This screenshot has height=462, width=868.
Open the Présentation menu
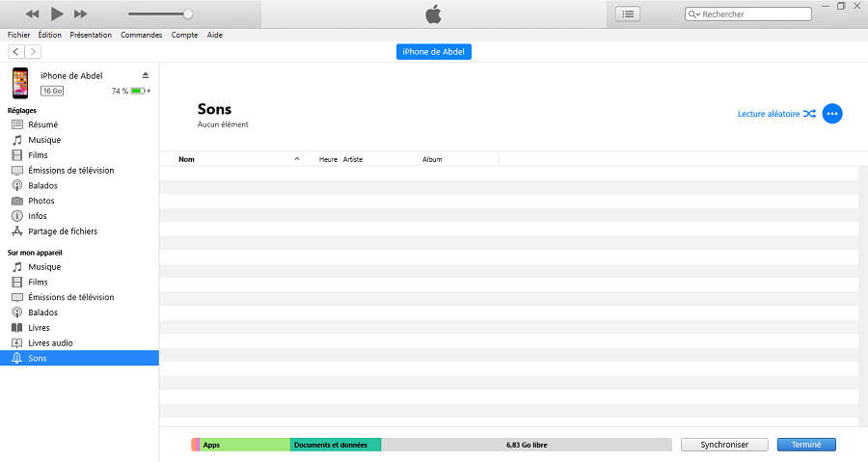(x=91, y=35)
